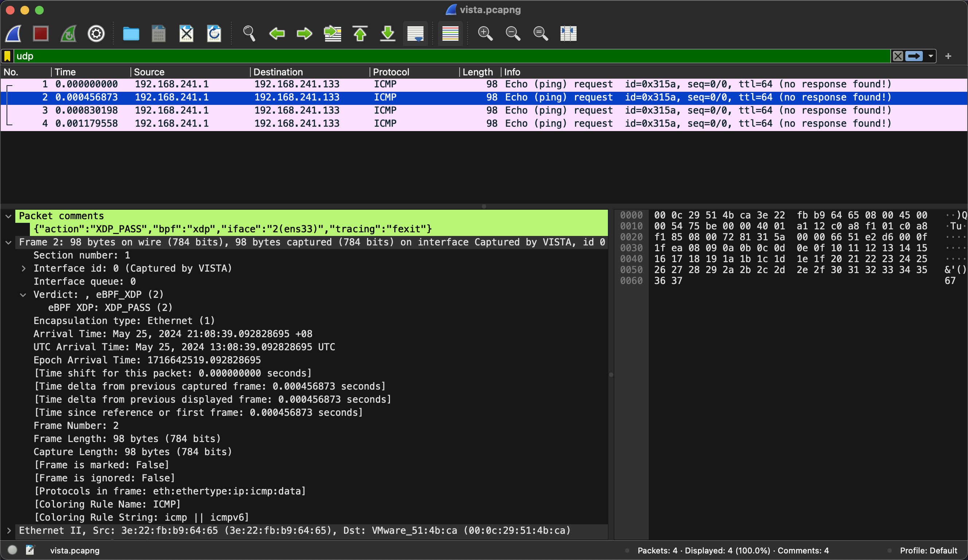Open the capture options gear icon
Screen dimensions: 968x560
pos(96,34)
